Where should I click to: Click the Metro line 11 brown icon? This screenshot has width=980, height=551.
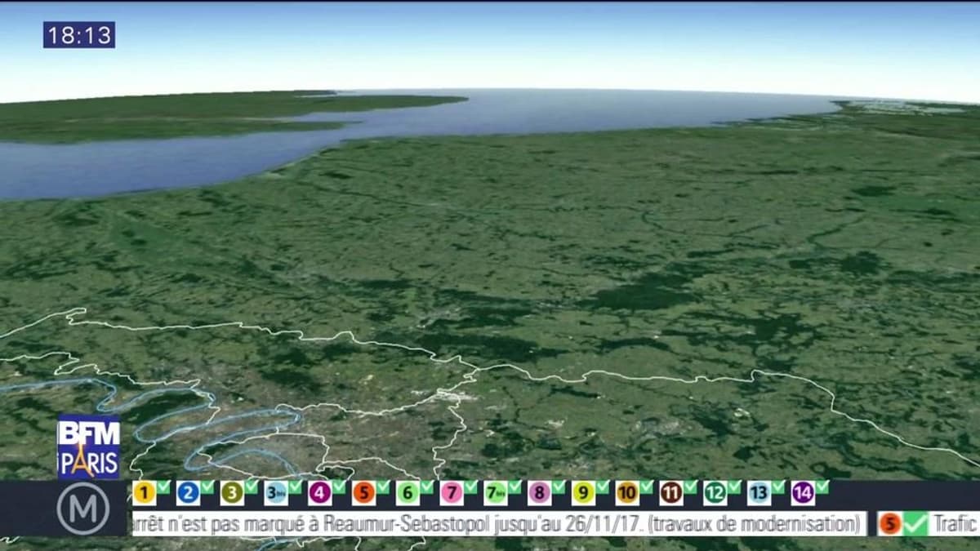[671, 493]
